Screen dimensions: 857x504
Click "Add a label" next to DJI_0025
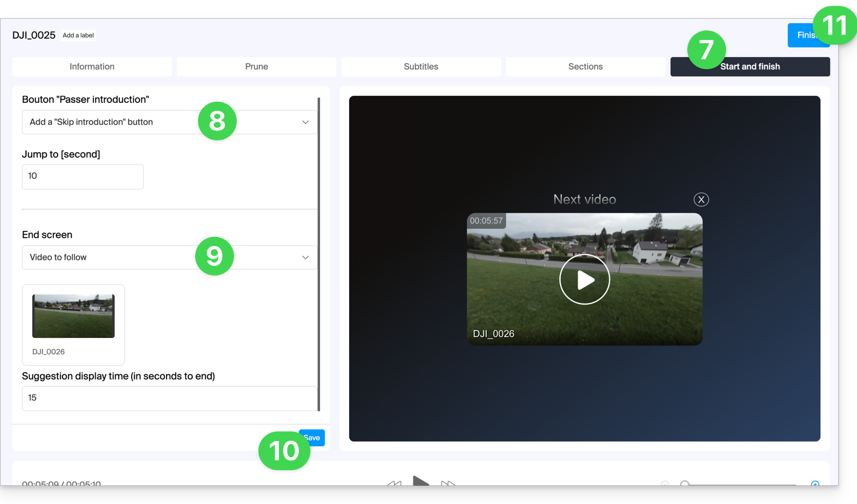[78, 35]
